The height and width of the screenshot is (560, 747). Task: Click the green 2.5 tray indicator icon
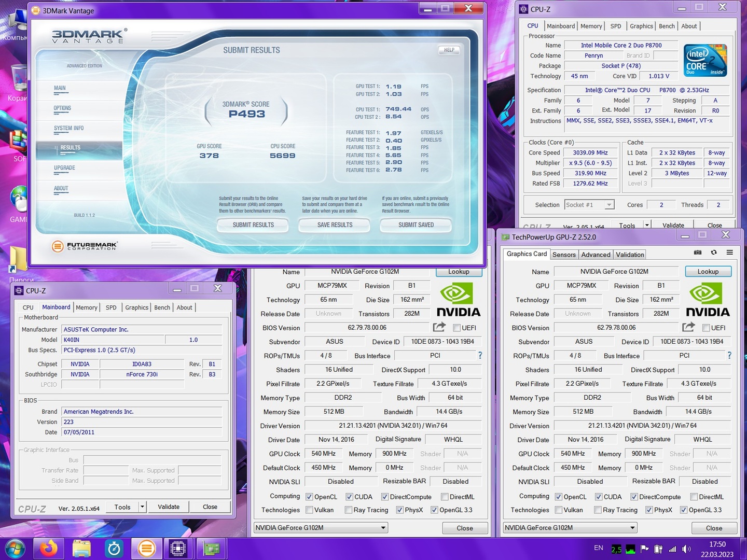pos(616,549)
